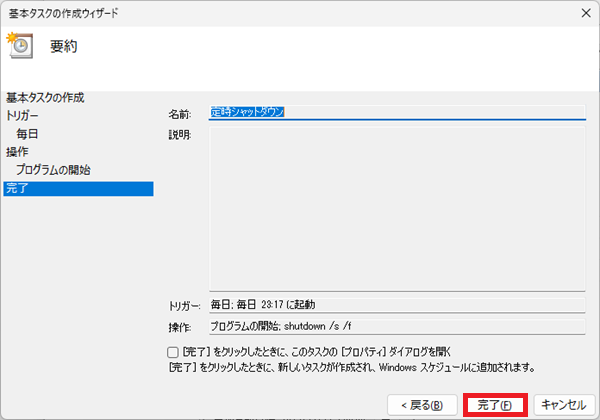Click the 基本タスクの作成ウィザード title bar text
This screenshot has width=600, height=420.
click(64, 13)
